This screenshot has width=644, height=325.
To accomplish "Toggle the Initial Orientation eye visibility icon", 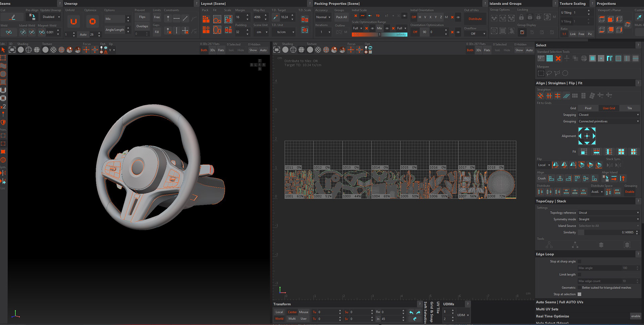I will [x=458, y=17].
